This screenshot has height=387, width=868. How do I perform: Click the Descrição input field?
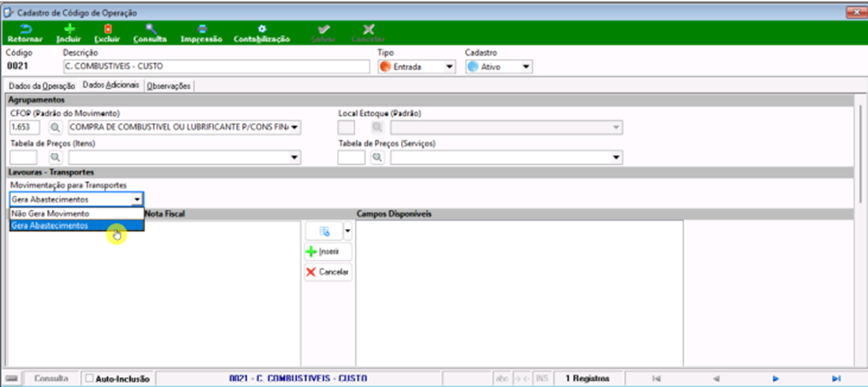pos(216,67)
